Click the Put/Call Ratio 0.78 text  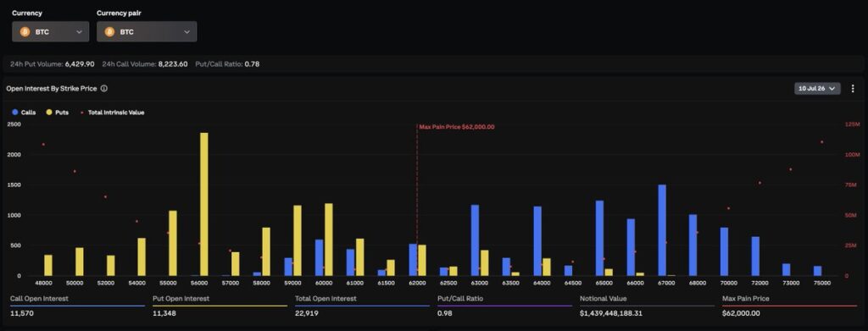227,64
